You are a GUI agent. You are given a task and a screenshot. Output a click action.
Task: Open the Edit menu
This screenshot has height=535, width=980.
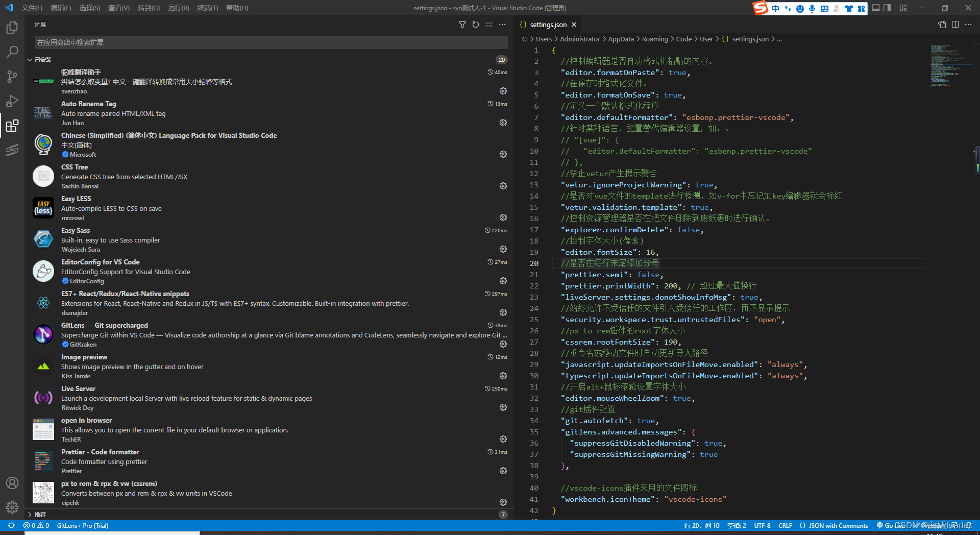pyautogui.click(x=61, y=8)
